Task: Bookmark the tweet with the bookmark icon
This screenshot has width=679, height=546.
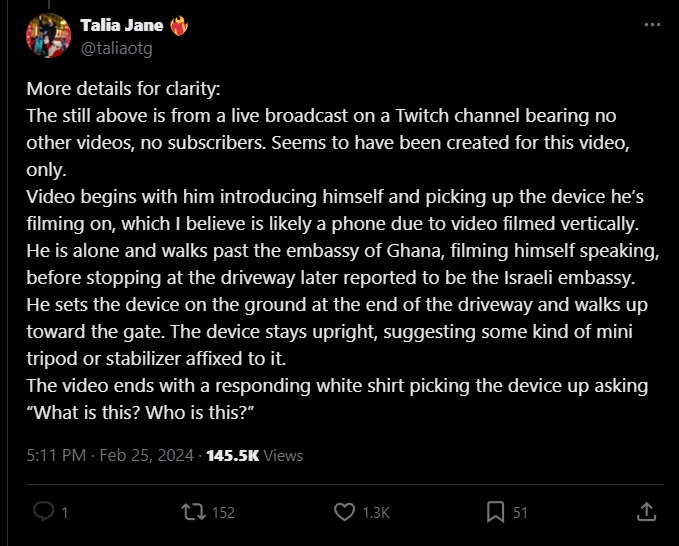Action: [x=495, y=512]
